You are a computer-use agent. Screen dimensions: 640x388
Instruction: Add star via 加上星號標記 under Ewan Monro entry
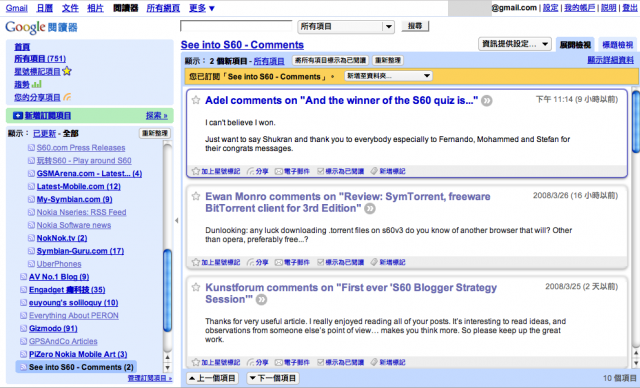click(x=216, y=262)
